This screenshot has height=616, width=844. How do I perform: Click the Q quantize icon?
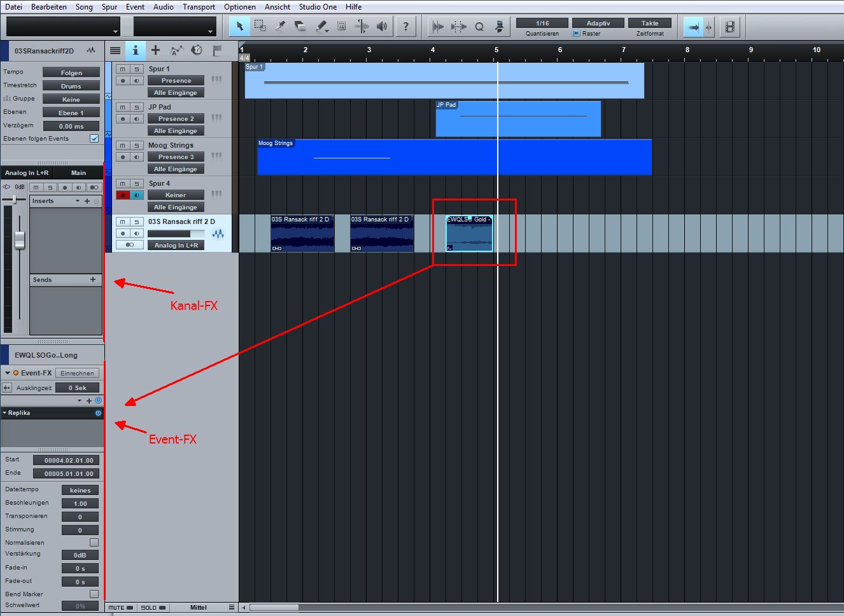coord(479,27)
